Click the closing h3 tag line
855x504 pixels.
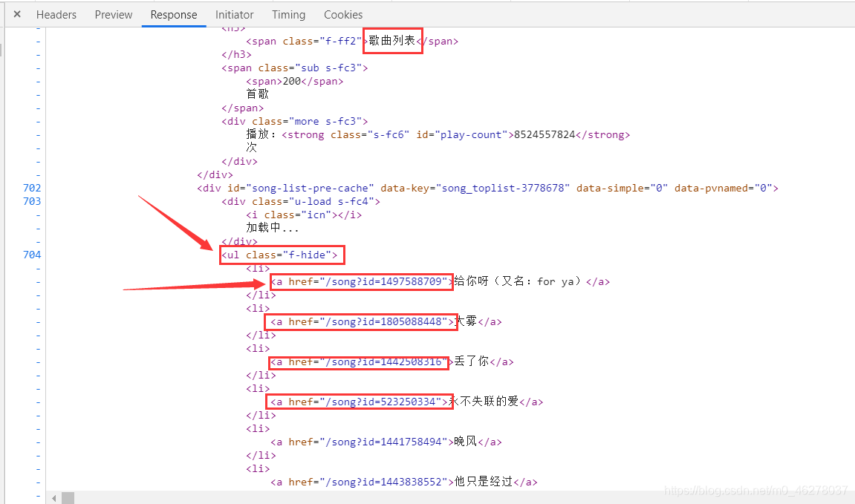(236, 54)
